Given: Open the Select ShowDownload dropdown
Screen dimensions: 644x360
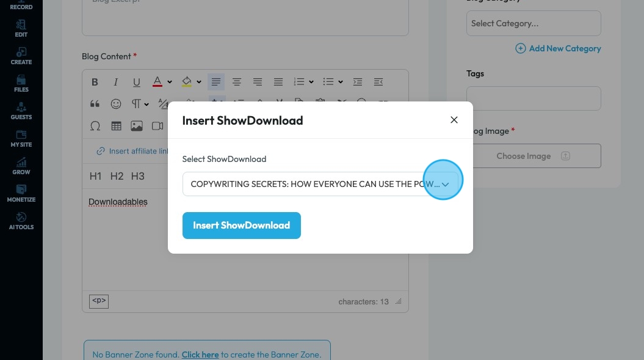Looking at the screenshot, I should [320, 184].
